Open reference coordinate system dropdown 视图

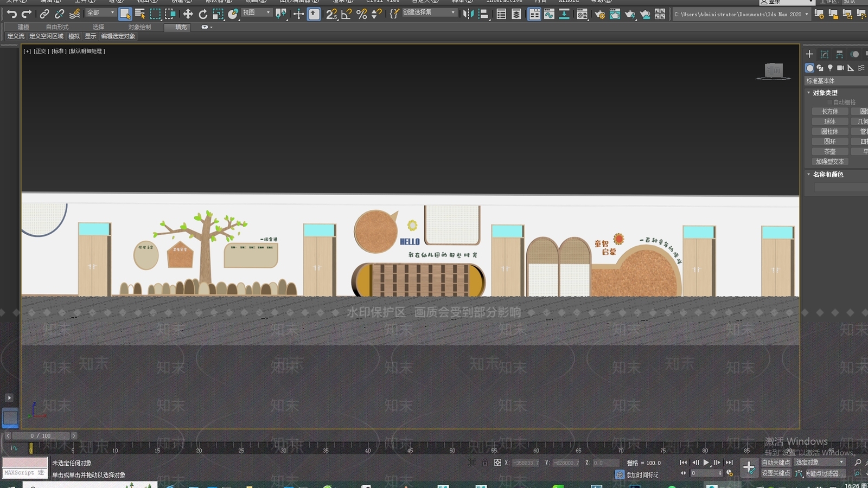point(257,12)
